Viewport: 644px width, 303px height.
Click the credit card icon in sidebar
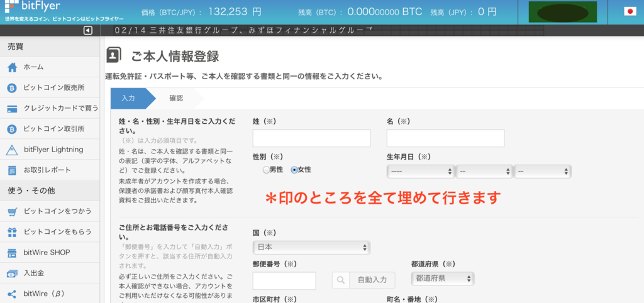tap(13, 108)
